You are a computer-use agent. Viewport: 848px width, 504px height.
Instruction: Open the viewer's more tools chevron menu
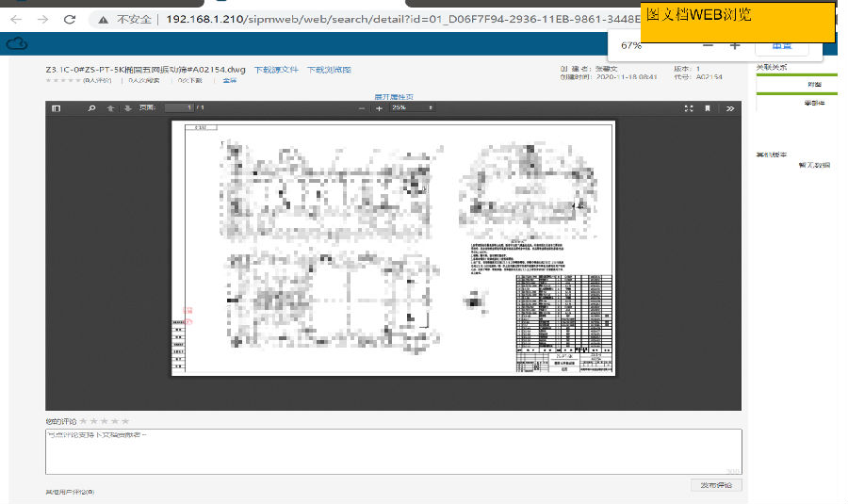click(x=730, y=108)
